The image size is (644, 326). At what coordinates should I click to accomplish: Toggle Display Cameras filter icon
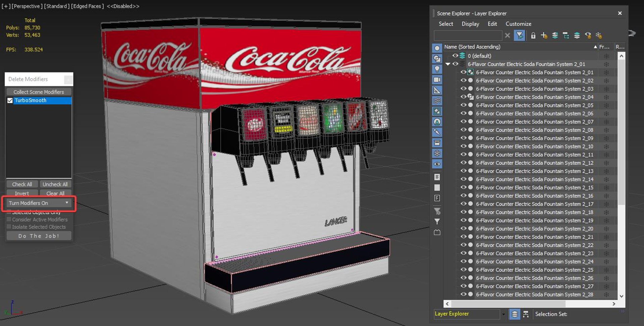(x=437, y=80)
